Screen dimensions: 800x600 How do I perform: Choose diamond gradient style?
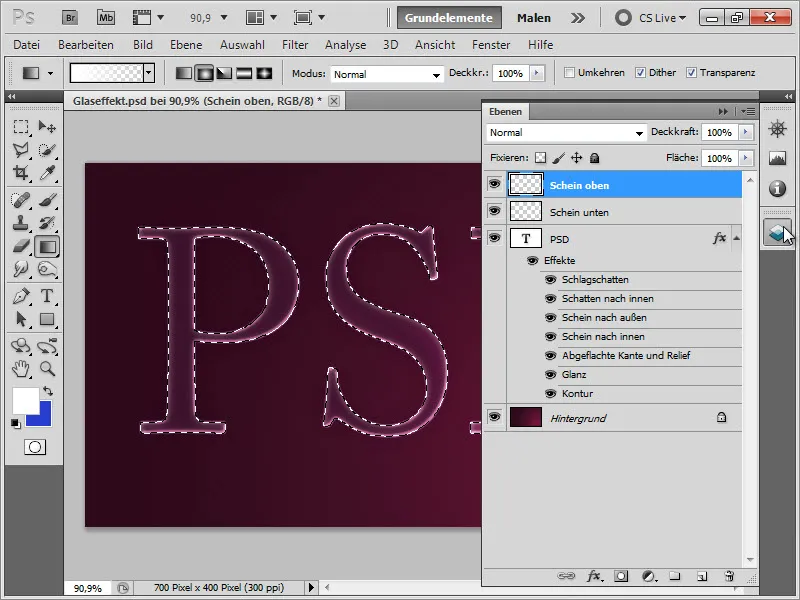(x=264, y=73)
